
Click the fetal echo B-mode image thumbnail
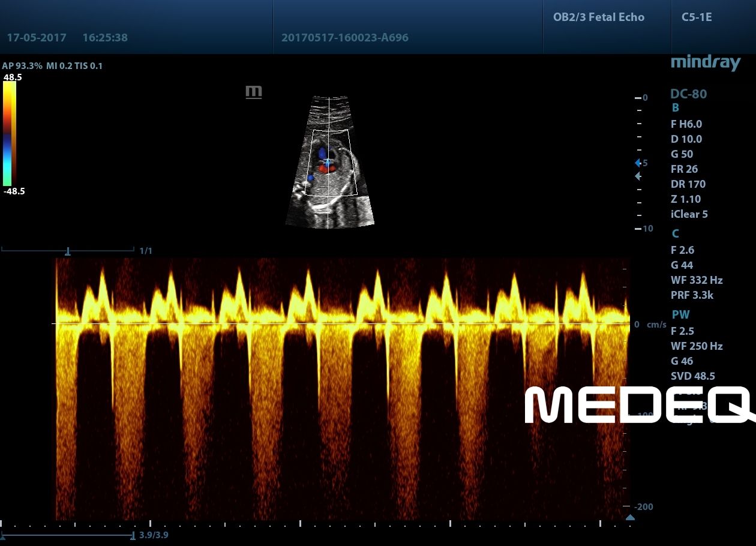(330, 162)
